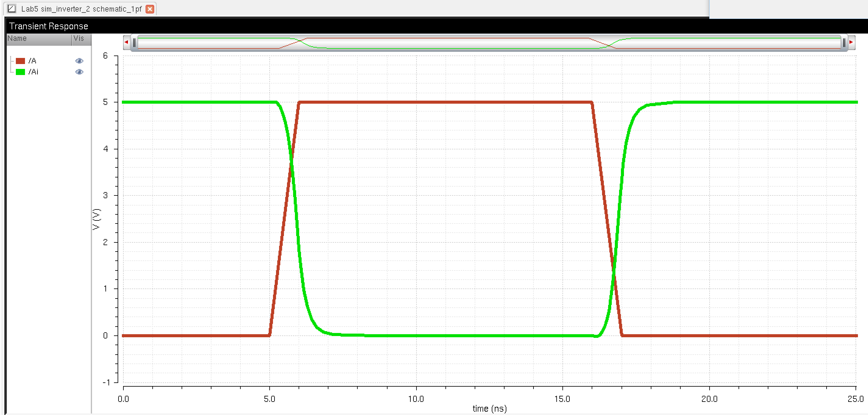Click the red left arrow on the zoom scrollbar
Screen dimensions: 868x415
pyautogui.click(x=126, y=42)
